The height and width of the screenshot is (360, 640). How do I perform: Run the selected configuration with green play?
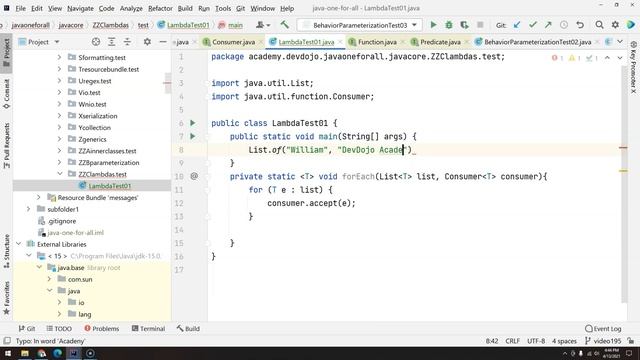click(433, 25)
